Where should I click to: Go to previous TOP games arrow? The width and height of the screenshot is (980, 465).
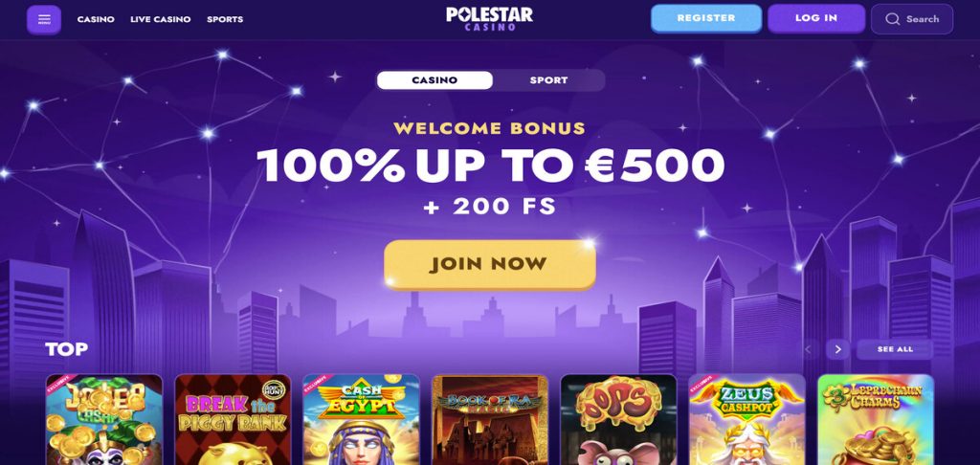[809, 349]
